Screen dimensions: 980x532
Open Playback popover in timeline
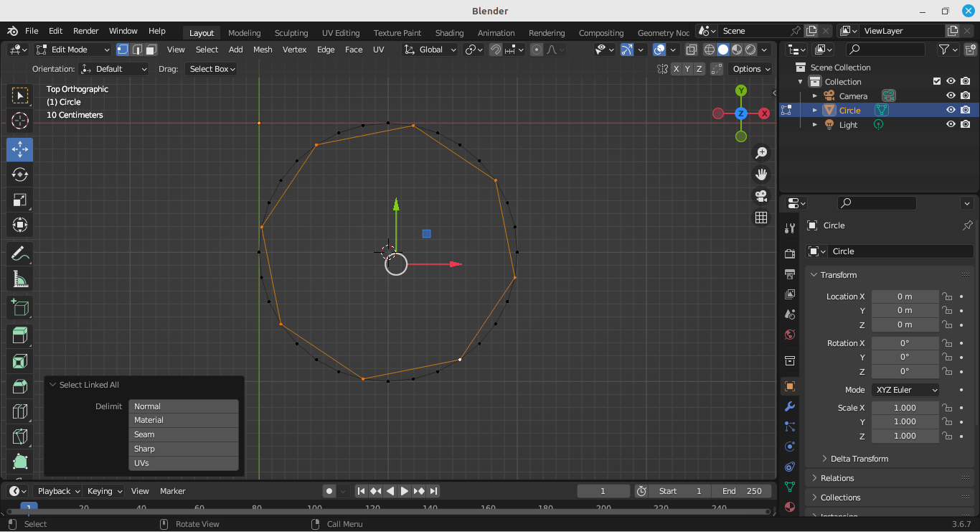[59, 491]
